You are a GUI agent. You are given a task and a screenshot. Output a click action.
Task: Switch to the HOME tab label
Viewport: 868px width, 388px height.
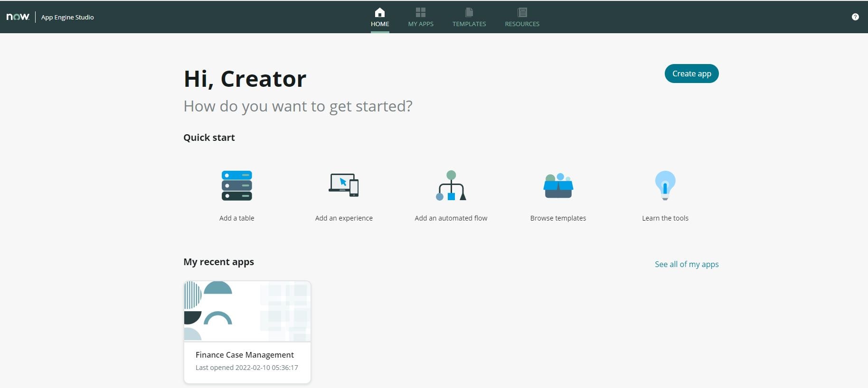click(380, 24)
